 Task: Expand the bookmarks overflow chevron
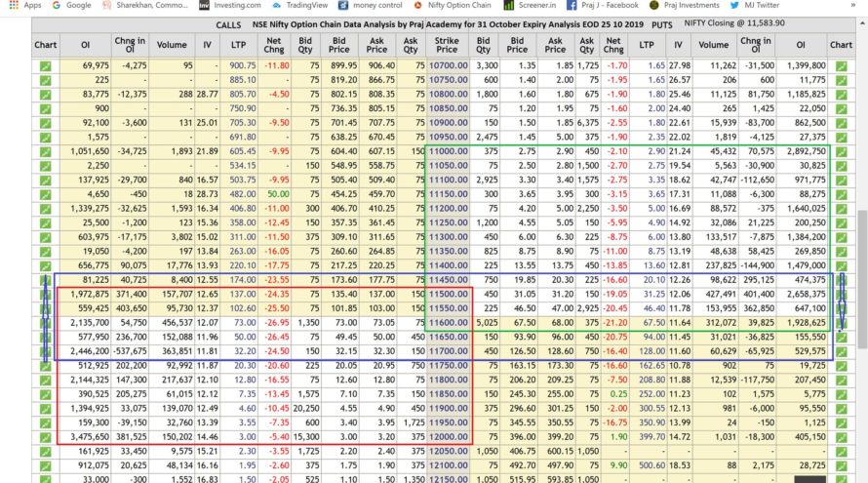852,5
